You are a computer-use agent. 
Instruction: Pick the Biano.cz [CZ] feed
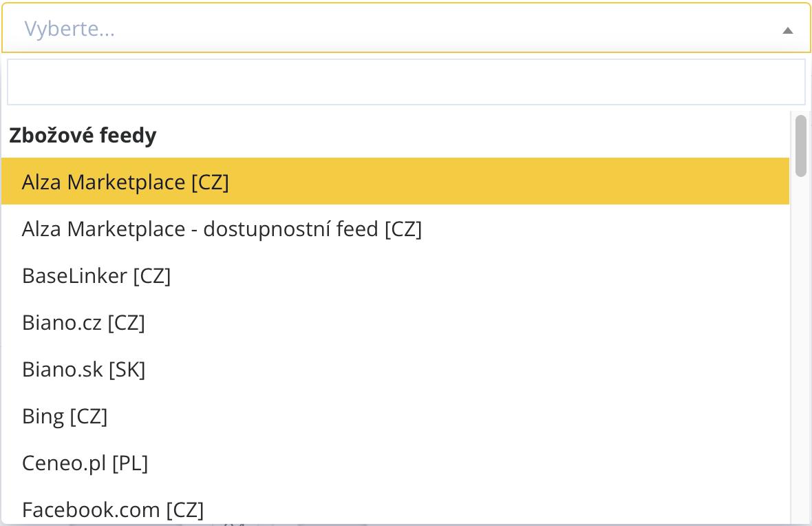click(x=83, y=322)
